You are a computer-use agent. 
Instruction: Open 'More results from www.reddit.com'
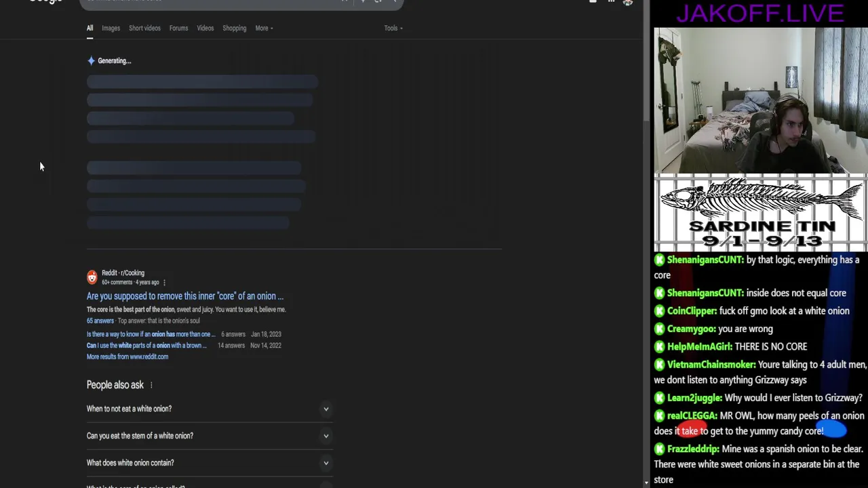click(x=127, y=357)
